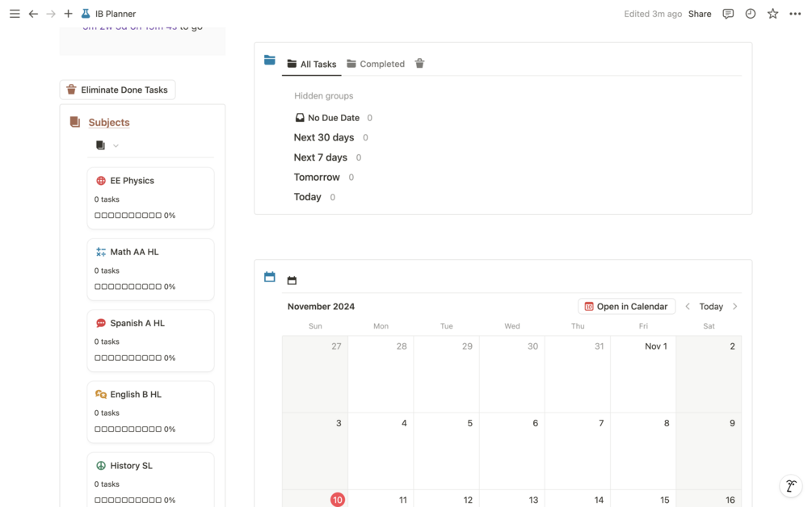Open the trash icon next to Completed tab
This screenshot has height=507, width=812.
(419, 63)
